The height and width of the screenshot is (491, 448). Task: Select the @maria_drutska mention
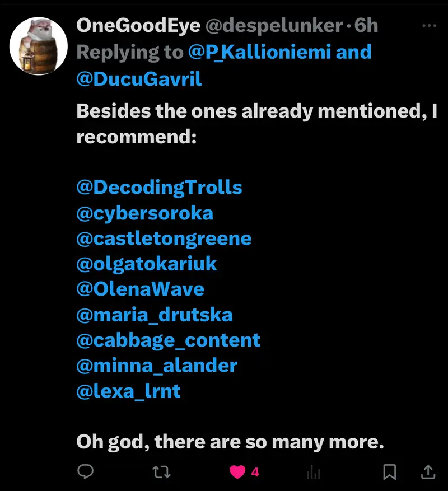point(154,315)
